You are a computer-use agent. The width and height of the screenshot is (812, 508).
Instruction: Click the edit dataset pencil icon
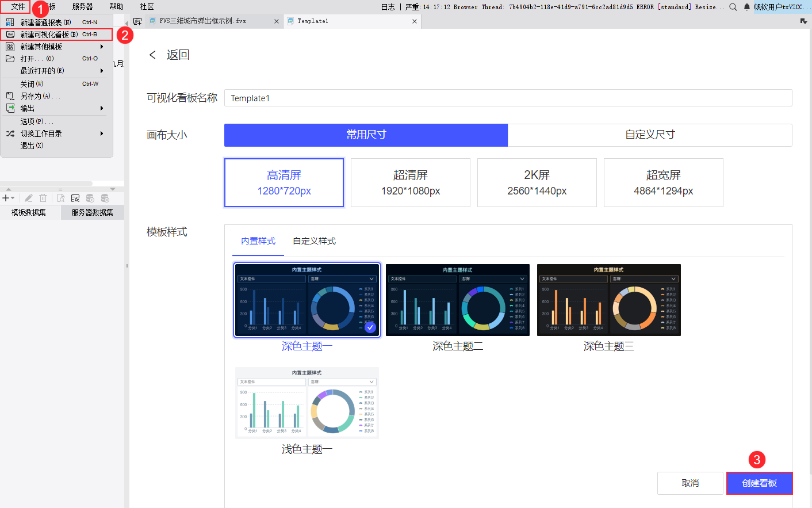(x=28, y=198)
